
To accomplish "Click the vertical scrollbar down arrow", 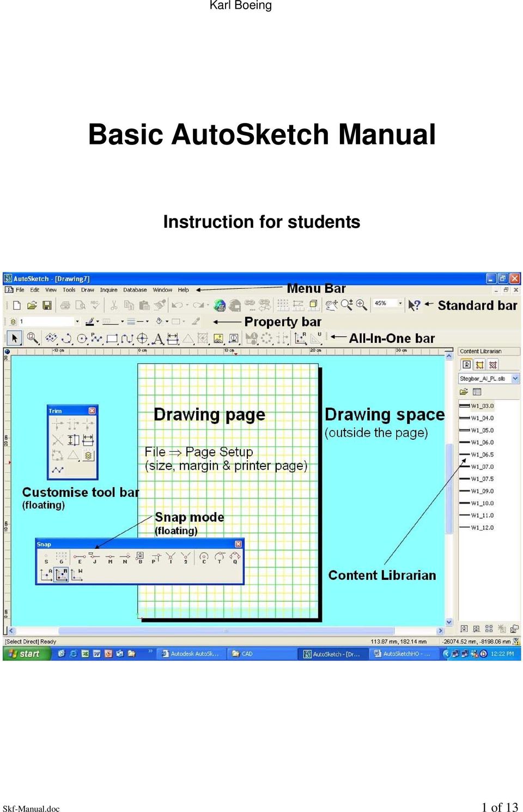I will point(449,622).
